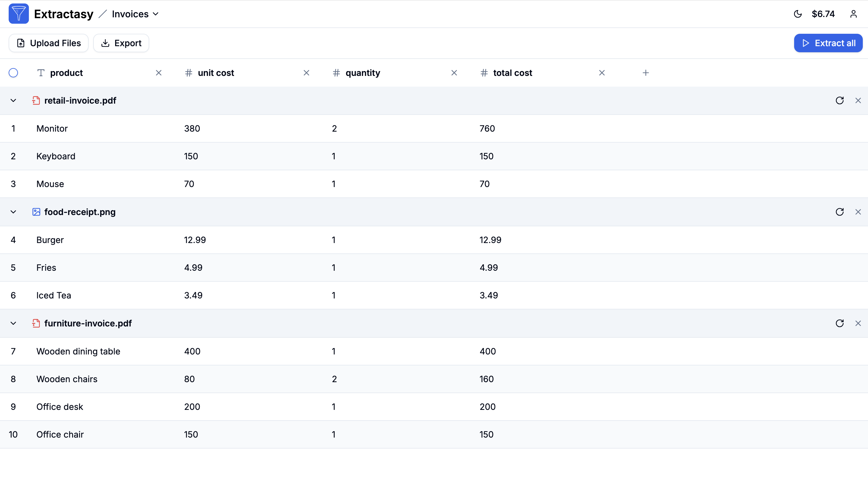Open the Invoices project dropdown
The height and width of the screenshot is (493, 868).
(x=135, y=14)
